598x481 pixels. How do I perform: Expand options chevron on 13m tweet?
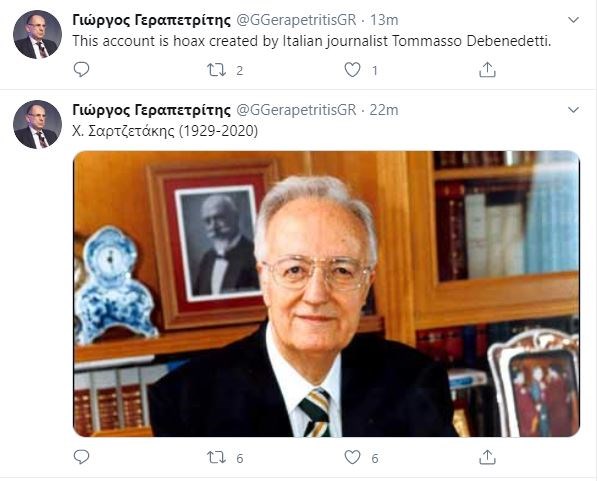pyautogui.click(x=573, y=20)
